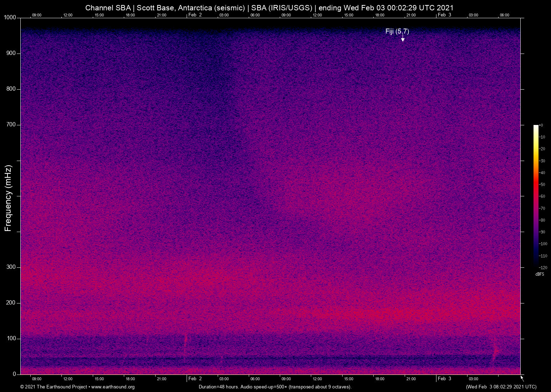
Task: Click the 1000 frequency tick label
Action: click(x=10, y=17)
